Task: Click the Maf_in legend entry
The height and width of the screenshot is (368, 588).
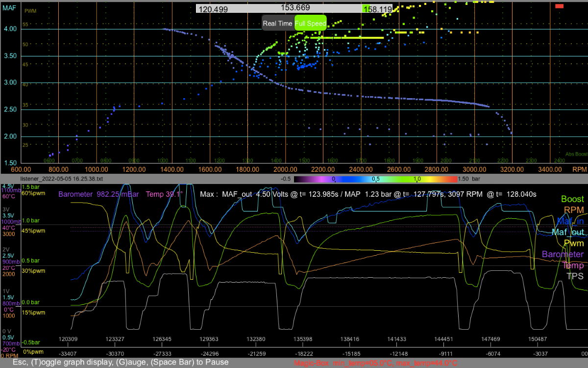Action: pyautogui.click(x=570, y=221)
